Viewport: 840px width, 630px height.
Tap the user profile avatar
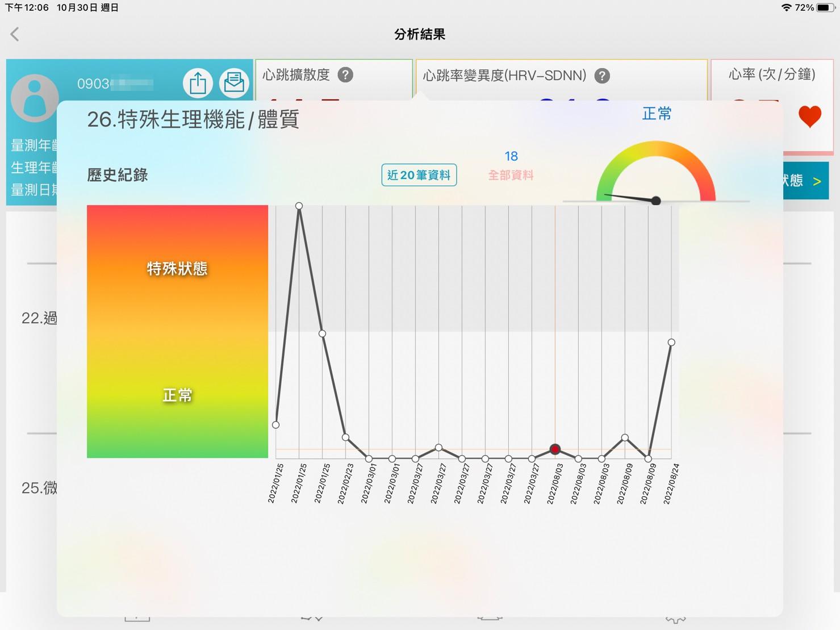[35, 98]
